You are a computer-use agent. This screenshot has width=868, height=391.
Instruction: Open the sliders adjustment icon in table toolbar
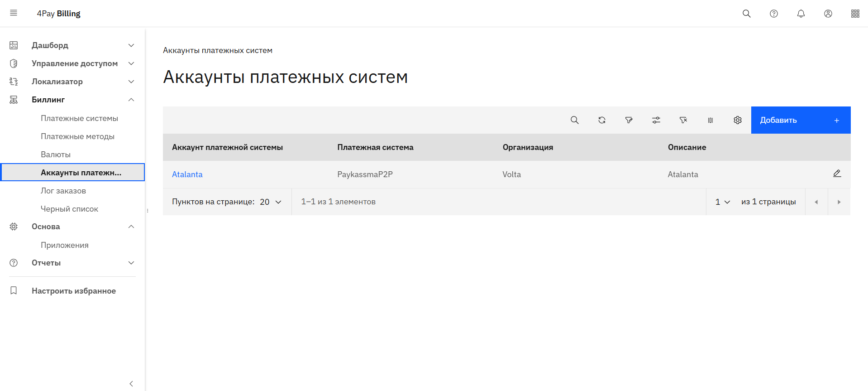656,120
